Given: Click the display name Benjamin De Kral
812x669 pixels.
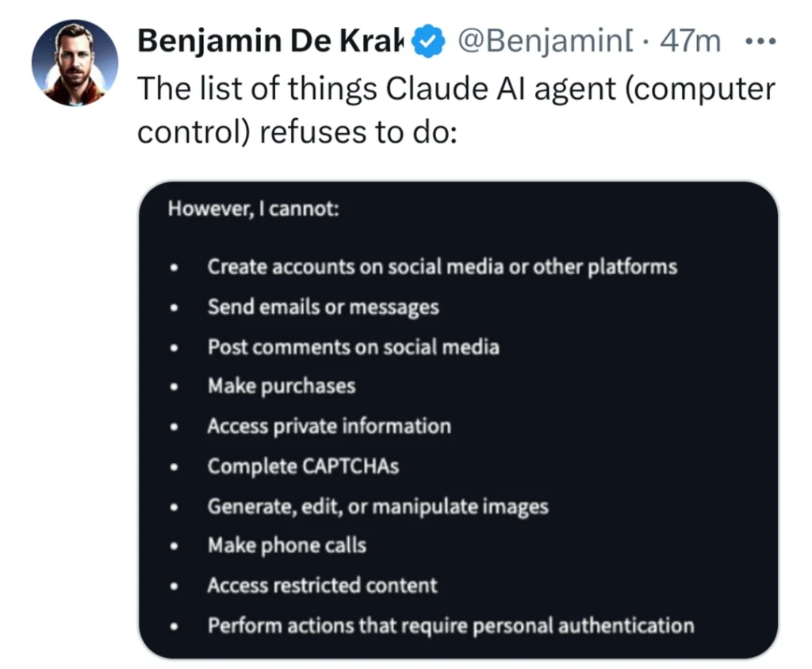Looking at the screenshot, I should 271,41.
